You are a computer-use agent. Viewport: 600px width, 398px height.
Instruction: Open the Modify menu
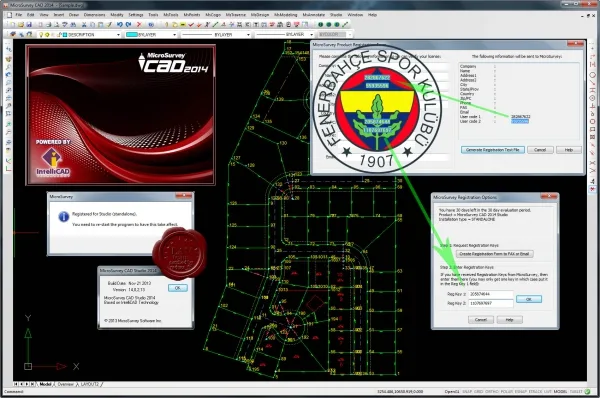(x=117, y=15)
